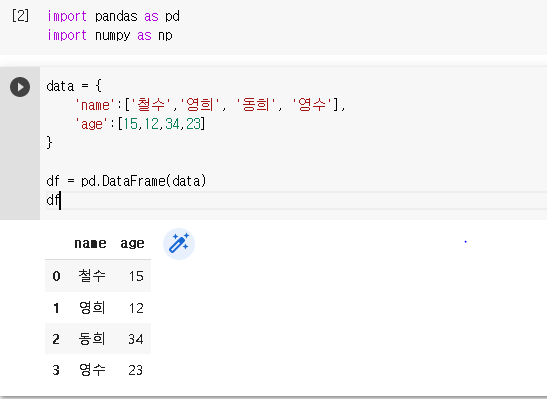Click the age value 12 cell

[x=136, y=308]
